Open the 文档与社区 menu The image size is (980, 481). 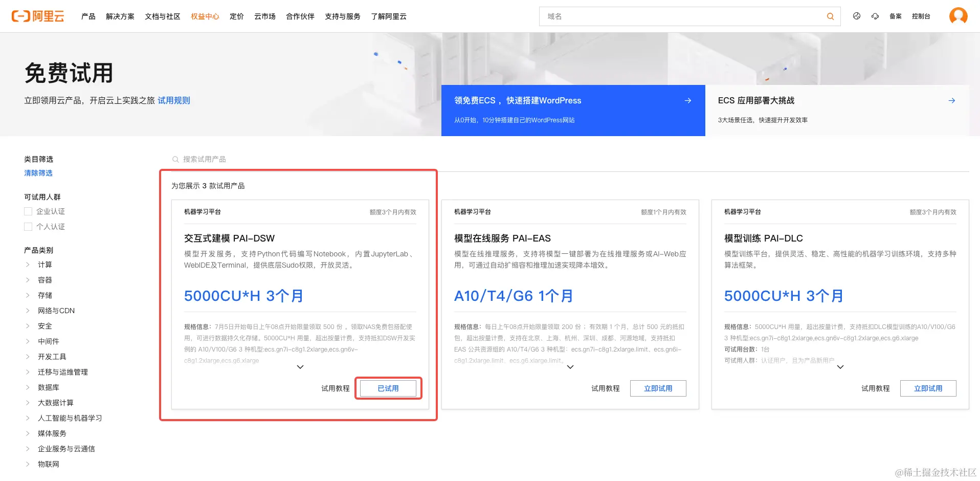[x=163, y=16]
